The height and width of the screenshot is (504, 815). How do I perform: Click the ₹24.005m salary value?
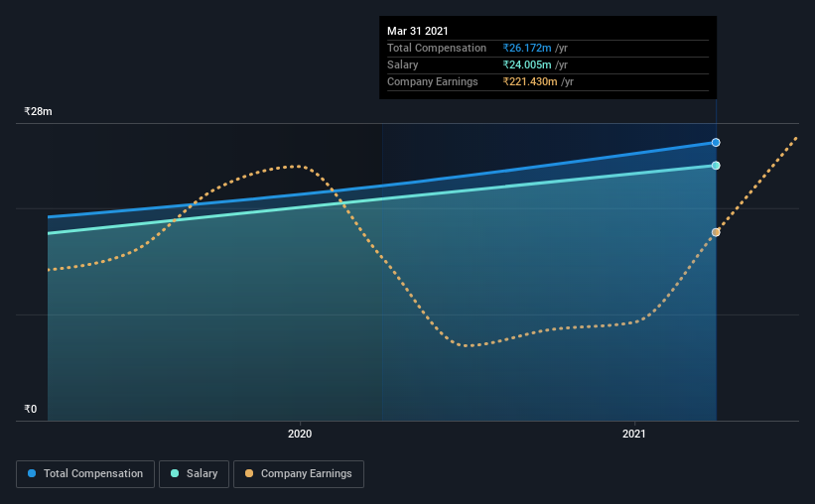(527, 64)
